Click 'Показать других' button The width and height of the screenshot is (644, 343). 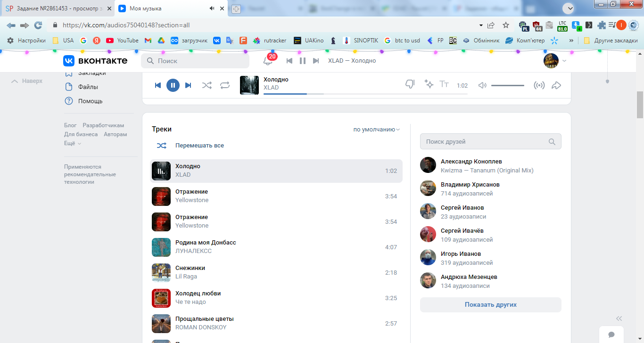491,305
